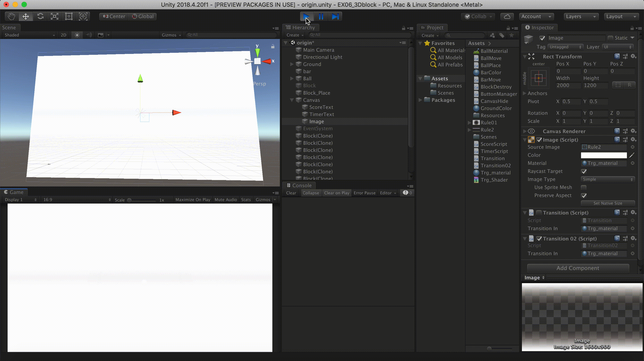This screenshot has width=644, height=361.
Task: Disable the Transition 02 (Script) checkbox
Action: [x=539, y=238]
